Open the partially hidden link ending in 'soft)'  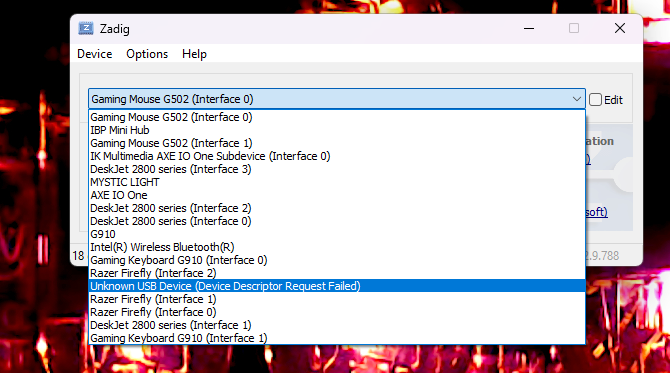597,212
